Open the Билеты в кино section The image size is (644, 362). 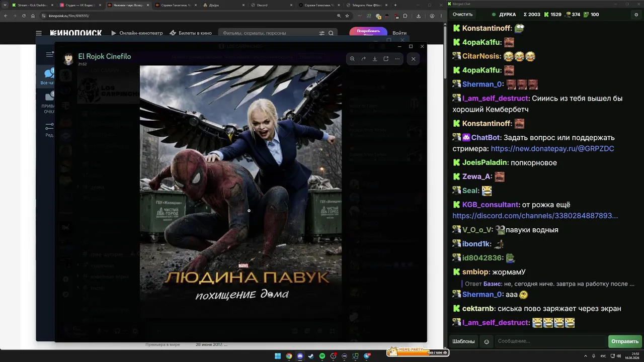point(191,33)
